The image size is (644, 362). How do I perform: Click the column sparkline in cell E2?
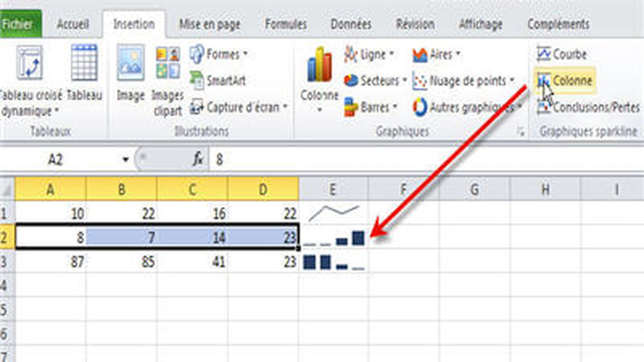click(333, 237)
